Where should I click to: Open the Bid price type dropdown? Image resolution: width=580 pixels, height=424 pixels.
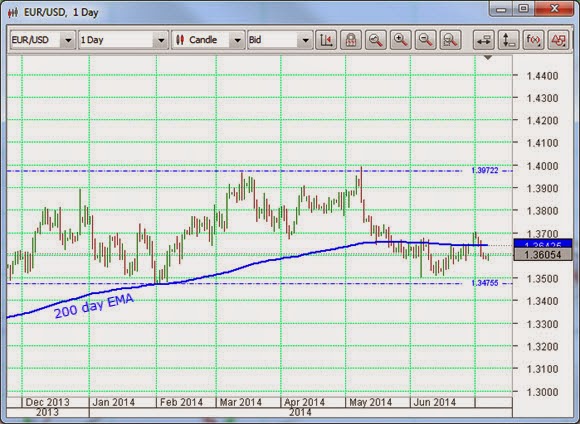coord(280,40)
